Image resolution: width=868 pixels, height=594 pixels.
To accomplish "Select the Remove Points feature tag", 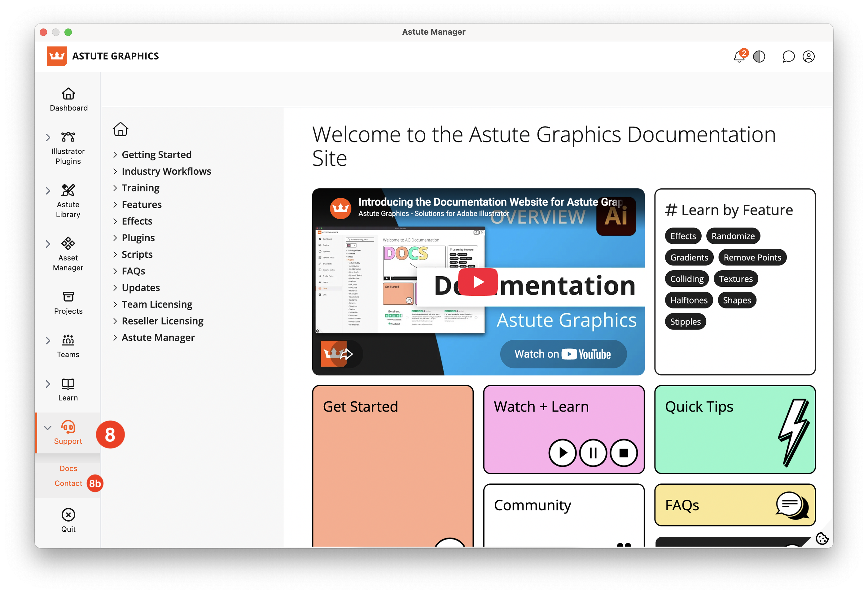I will pyautogui.click(x=752, y=257).
